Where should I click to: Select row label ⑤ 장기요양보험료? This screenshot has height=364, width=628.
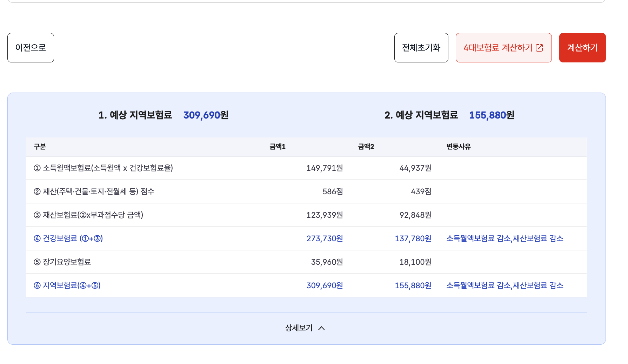62,262
